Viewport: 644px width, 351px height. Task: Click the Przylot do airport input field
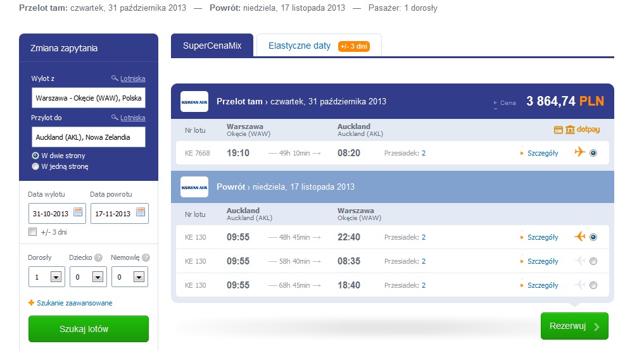[x=89, y=137]
